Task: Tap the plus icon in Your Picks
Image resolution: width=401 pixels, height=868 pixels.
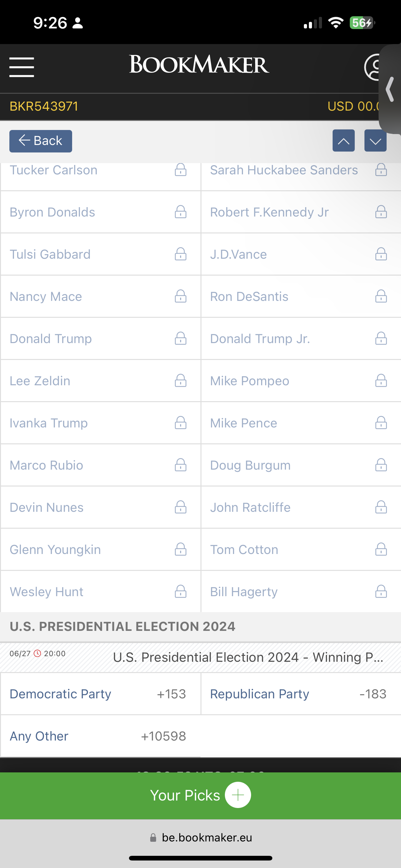Action: tap(238, 795)
